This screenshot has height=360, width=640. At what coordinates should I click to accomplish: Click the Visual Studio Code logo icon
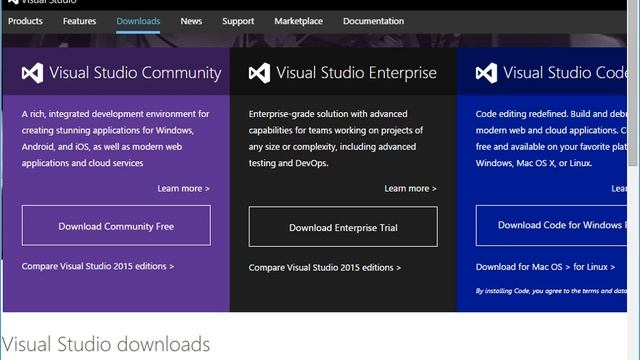pos(486,73)
